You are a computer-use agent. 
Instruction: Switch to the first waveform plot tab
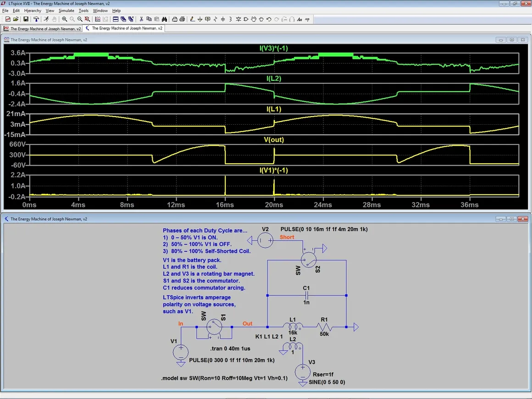(x=42, y=28)
